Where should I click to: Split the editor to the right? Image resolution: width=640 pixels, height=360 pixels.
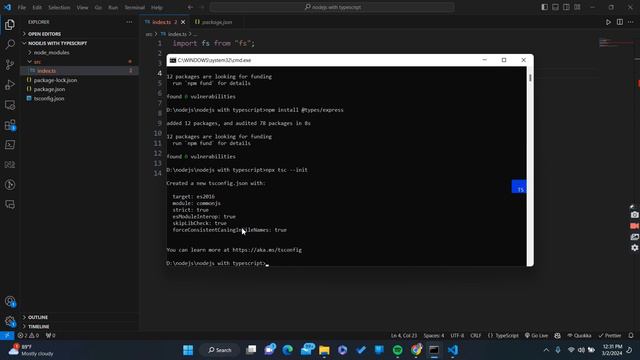click(620, 22)
